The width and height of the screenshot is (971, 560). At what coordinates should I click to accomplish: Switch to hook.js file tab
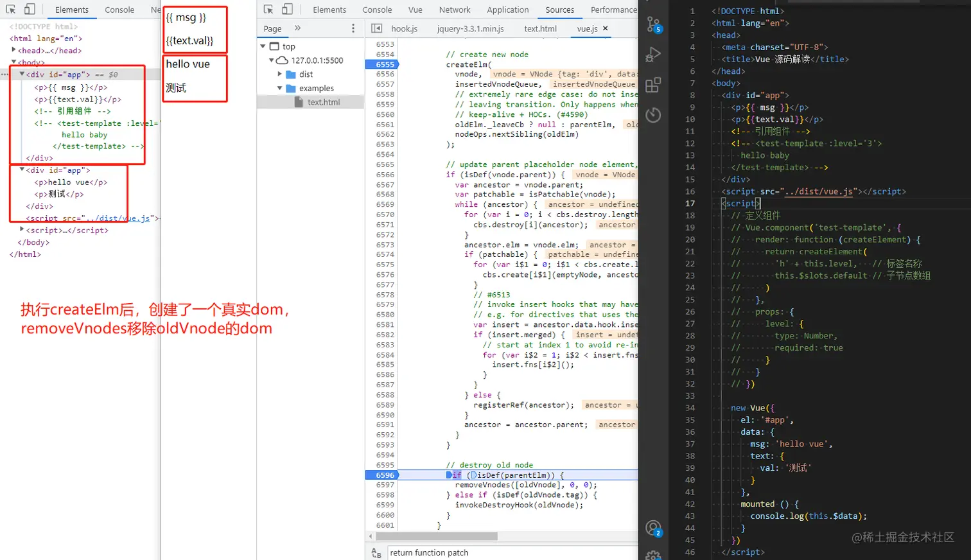[404, 28]
